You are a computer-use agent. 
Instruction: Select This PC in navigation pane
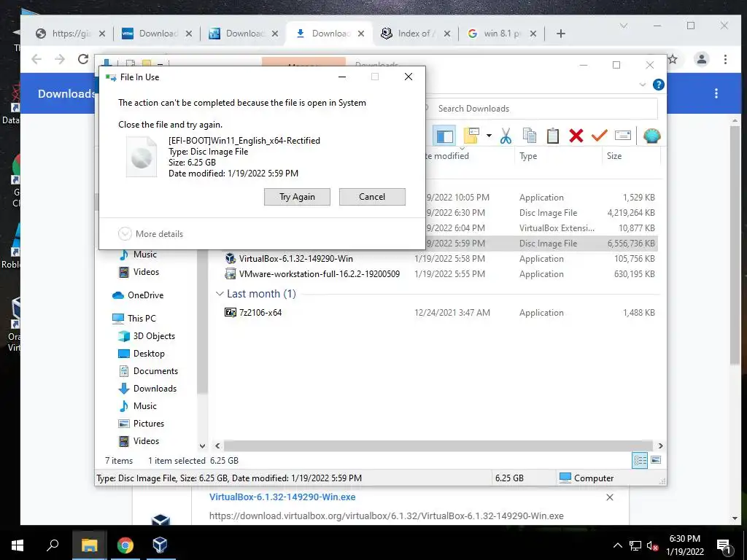pos(134,318)
